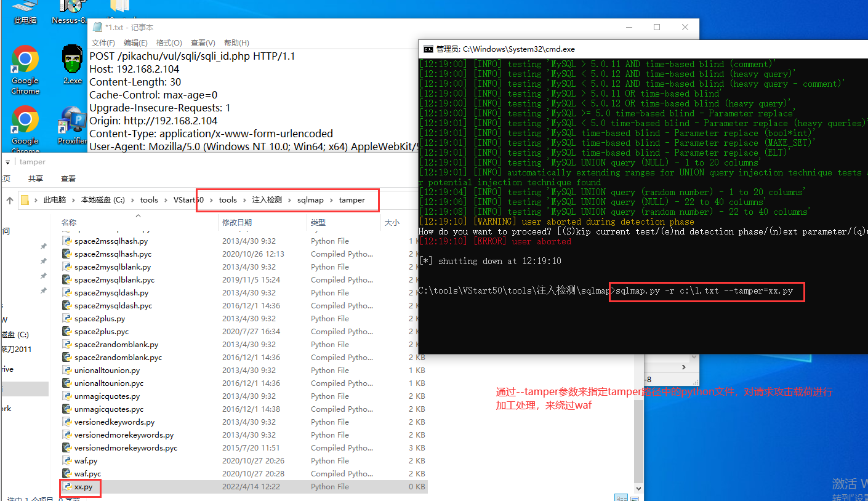The image size is (868, 501).
Task: Click the cmd.exe window title icon
Action: [428, 49]
